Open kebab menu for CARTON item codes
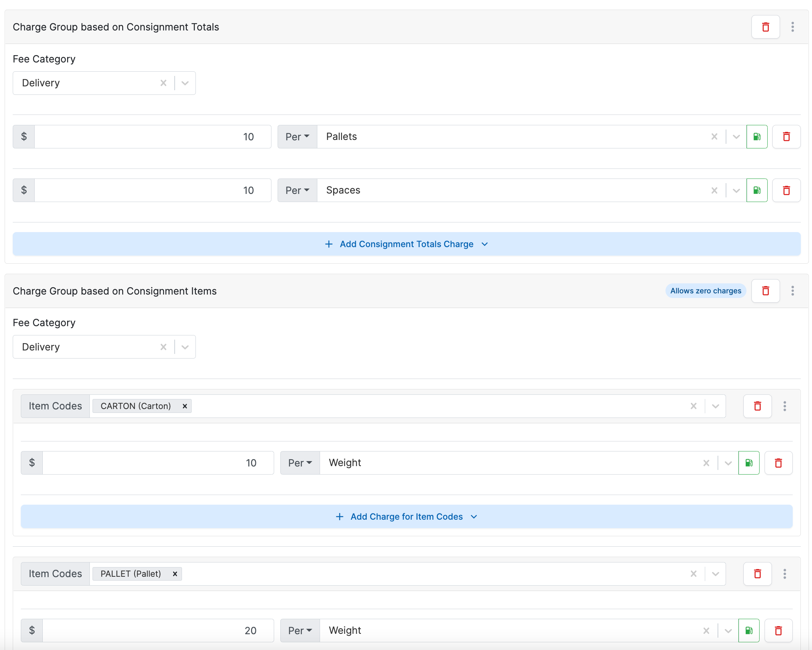 tap(784, 406)
